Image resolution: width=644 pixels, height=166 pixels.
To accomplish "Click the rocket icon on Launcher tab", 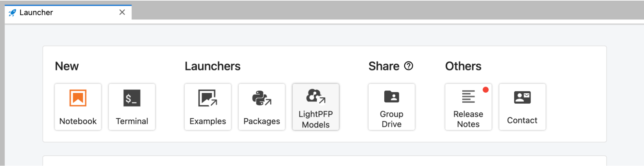I will pyautogui.click(x=12, y=13).
